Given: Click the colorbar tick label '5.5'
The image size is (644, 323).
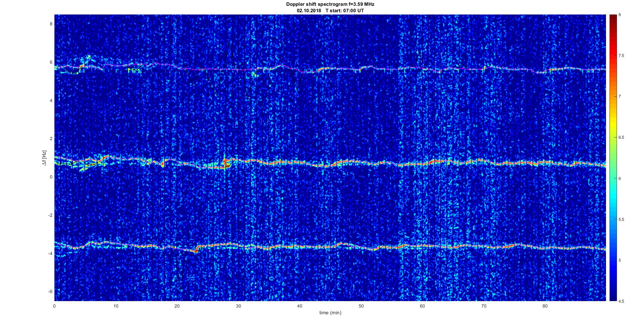Looking at the screenshot, I should tap(621, 219).
